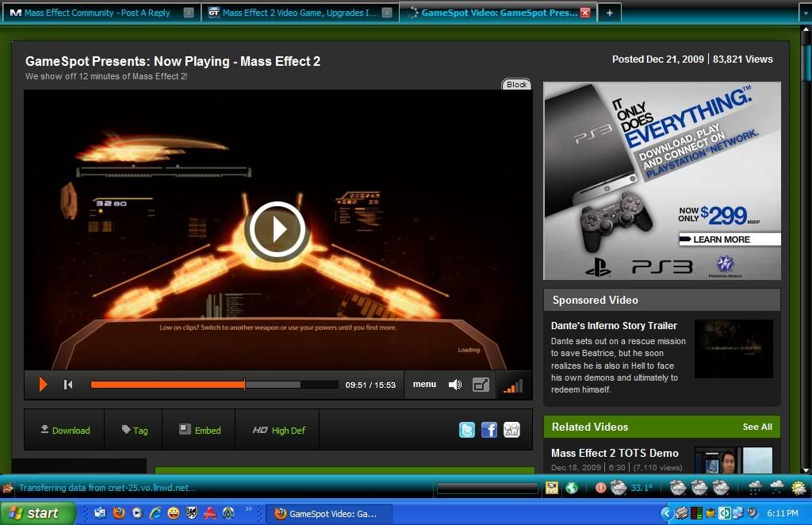This screenshot has width=812, height=525.
Task: Restart video with the skip-to-start icon
Action: [68, 385]
